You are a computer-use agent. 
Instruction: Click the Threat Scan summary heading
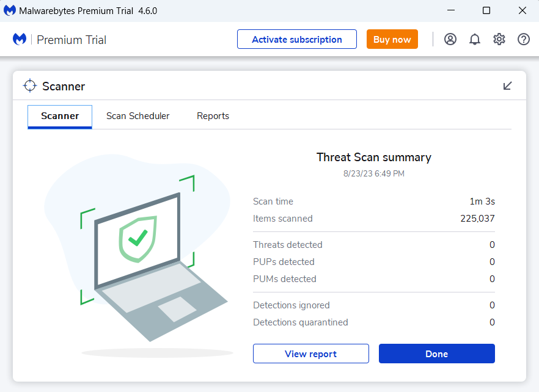pos(373,158)
